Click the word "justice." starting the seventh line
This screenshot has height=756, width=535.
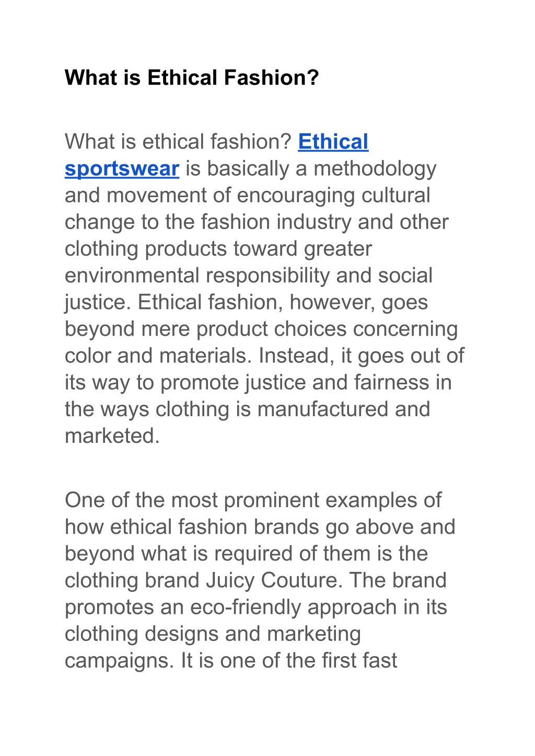point(98,302)
